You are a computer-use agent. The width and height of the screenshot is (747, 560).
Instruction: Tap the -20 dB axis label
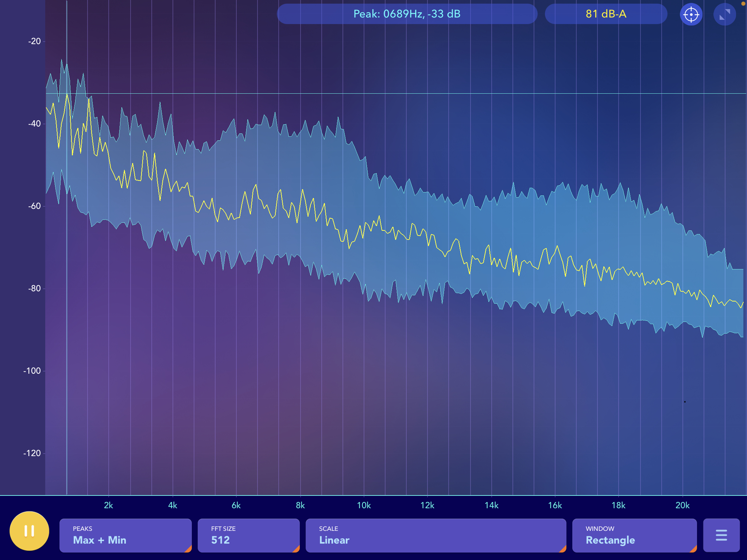(34, 41)
